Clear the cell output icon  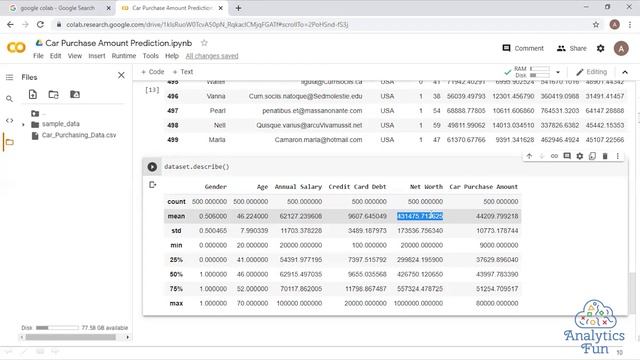point(152,185)
